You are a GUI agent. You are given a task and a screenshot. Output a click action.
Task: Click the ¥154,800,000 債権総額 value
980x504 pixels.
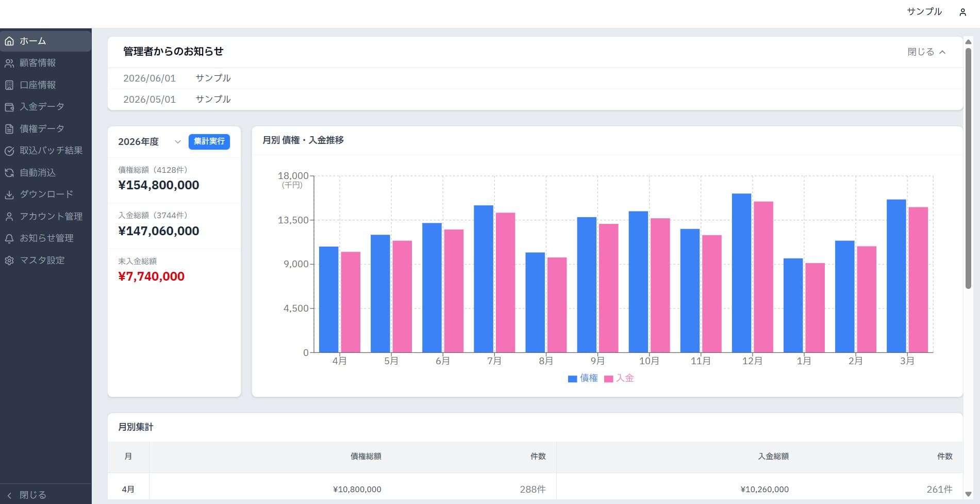pyautogui.click(x=159, y=185)
